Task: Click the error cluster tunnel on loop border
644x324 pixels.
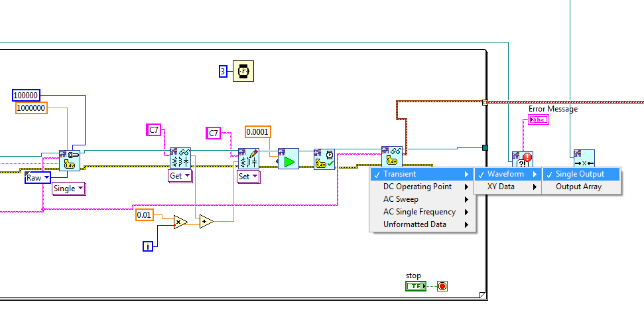Action: 485,102
